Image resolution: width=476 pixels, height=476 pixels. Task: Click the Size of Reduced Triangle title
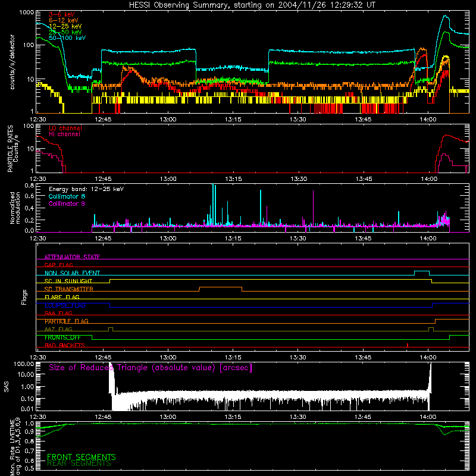pyautogui.click(x=151, y=368)
